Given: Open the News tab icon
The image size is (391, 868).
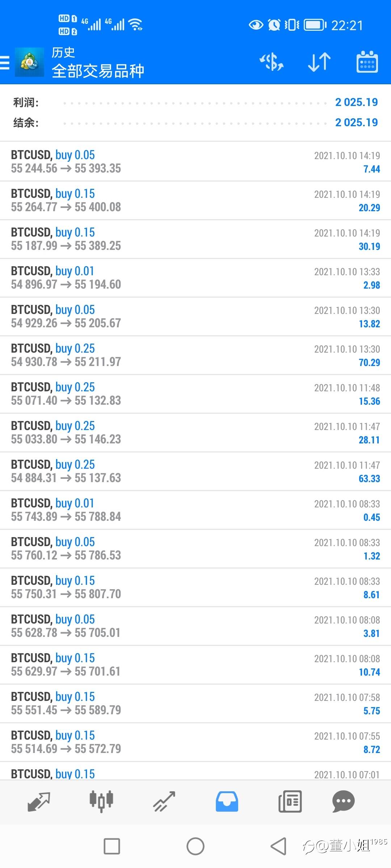Looking at the screenshot, I should (x=290, y=801).
